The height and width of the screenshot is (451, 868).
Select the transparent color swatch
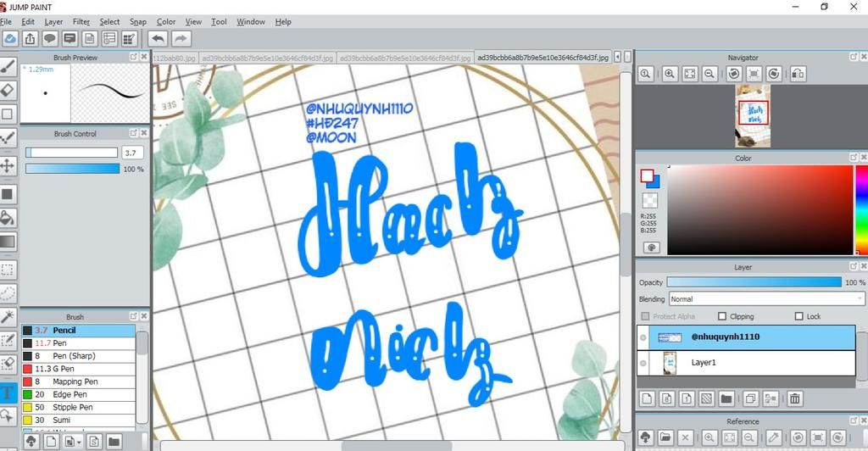[x=650, y=200]
